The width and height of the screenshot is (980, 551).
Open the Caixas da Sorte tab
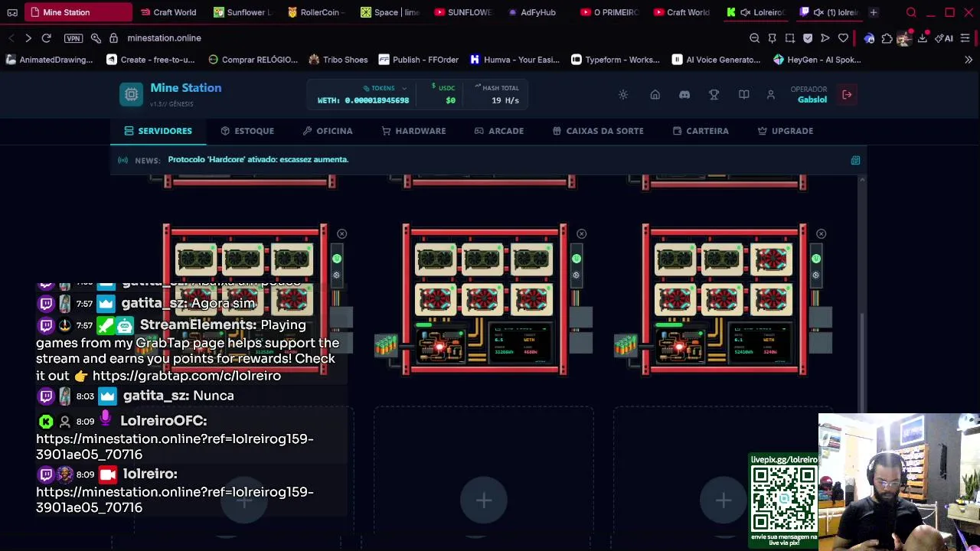pos(598,131)
